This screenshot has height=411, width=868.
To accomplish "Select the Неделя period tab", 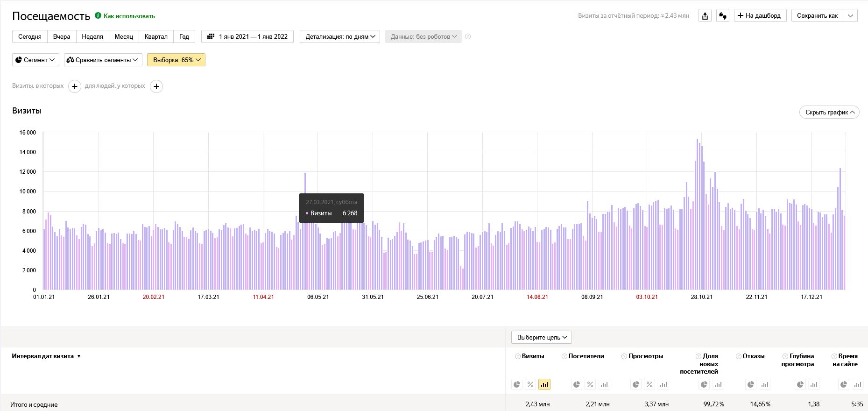I will pyautogui.click(x=92, y=36).
